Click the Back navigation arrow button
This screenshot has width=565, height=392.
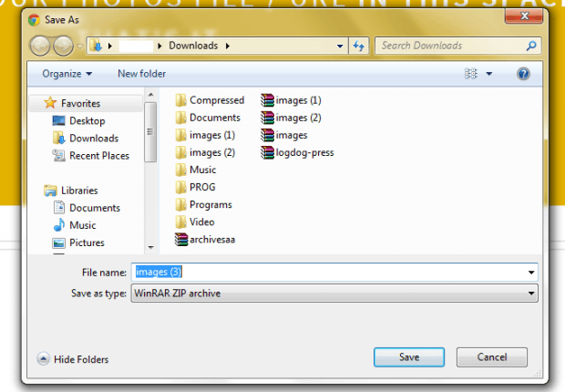tap(40, 46)
